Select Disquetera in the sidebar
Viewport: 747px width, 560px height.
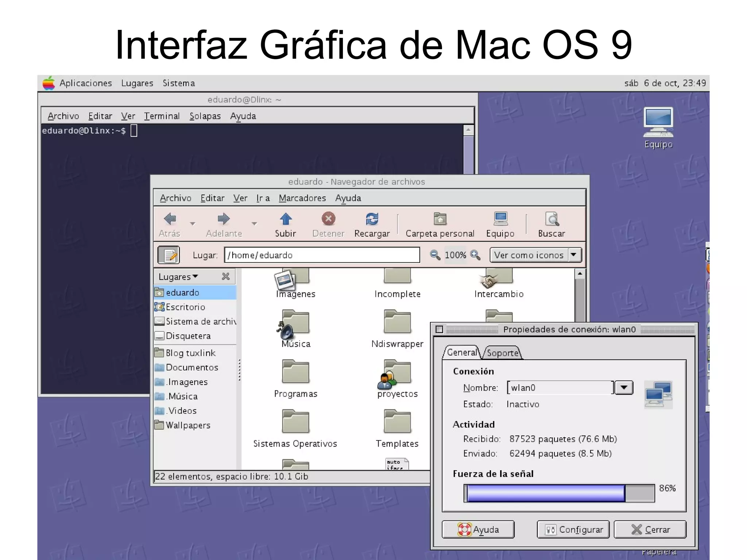coord(195,336)
